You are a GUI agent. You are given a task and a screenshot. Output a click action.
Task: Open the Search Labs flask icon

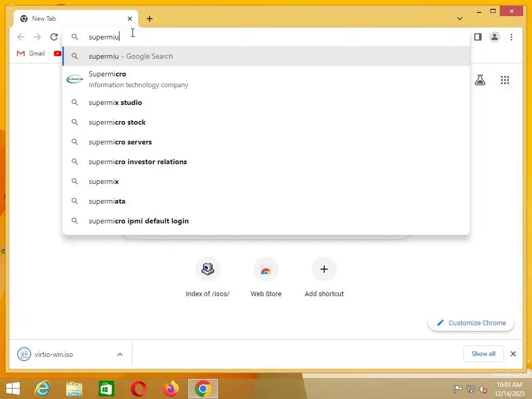click(480, 80)
